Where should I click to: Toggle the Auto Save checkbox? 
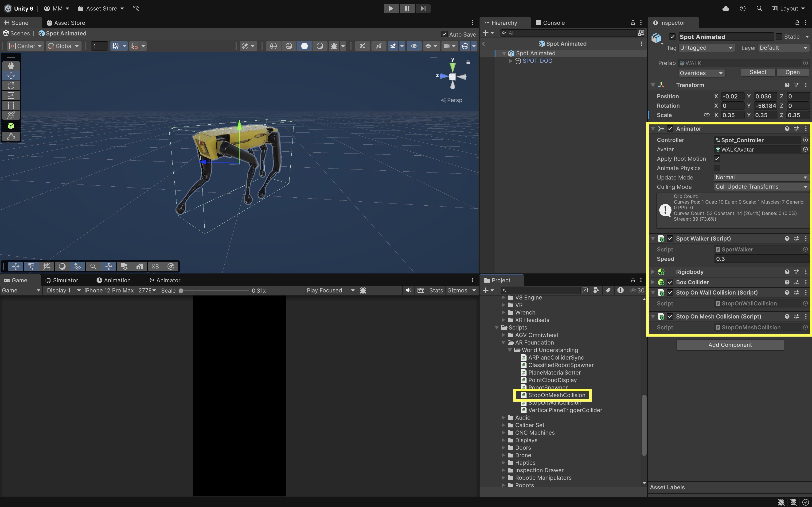coord(444,34)
